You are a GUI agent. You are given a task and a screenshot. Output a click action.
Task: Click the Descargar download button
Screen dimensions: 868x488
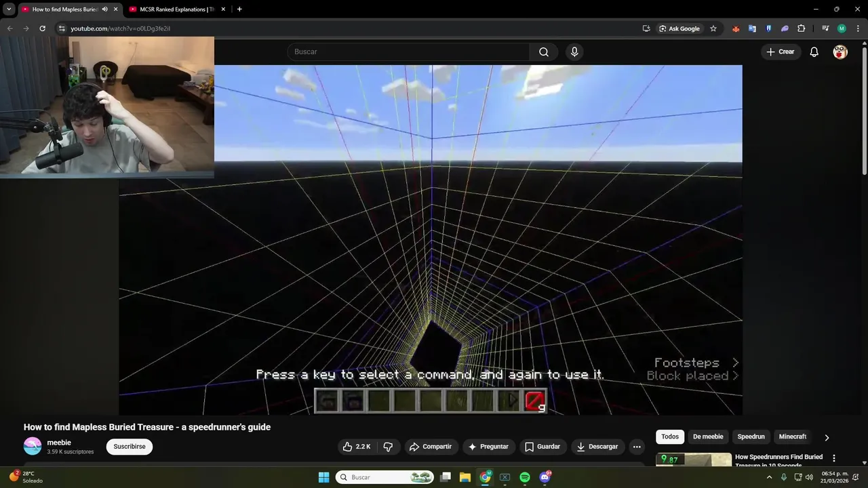(x=597, y=447)
